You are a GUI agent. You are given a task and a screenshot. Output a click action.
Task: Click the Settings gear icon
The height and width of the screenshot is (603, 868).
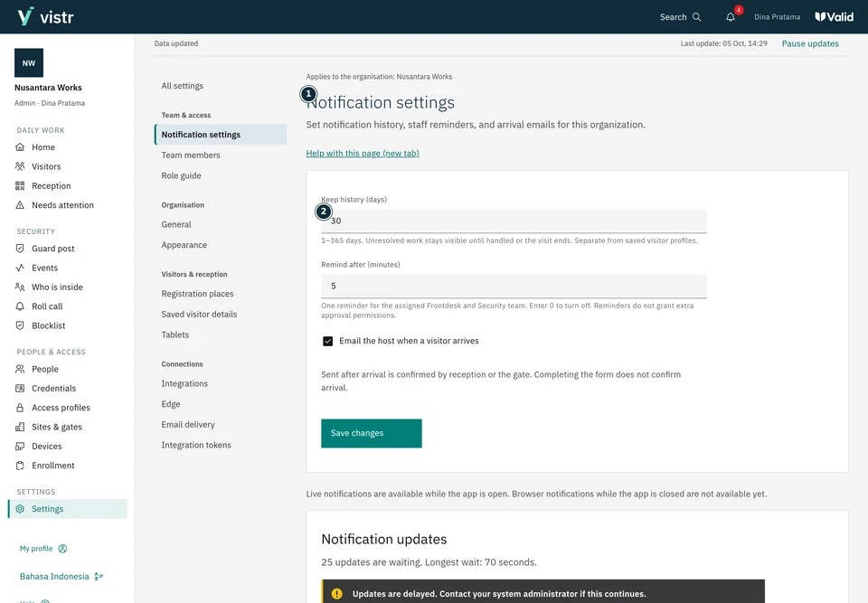(20, 509)
